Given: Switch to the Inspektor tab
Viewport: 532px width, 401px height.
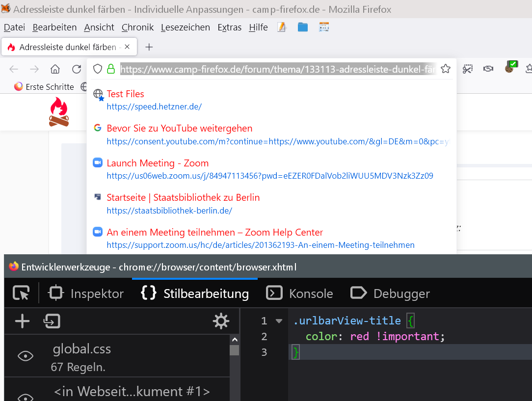Looking at the screenshot, I should pyautogui.click(x=86, y=294).
